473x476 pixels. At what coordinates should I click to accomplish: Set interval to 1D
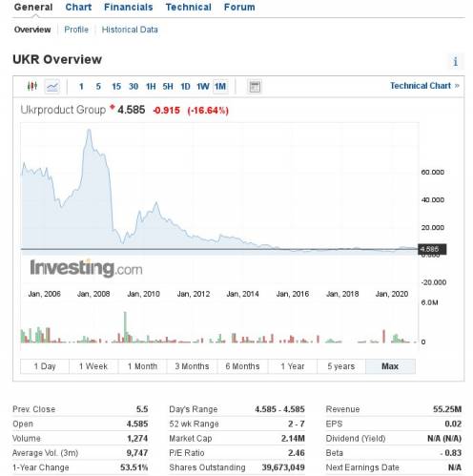click(185, 86)
